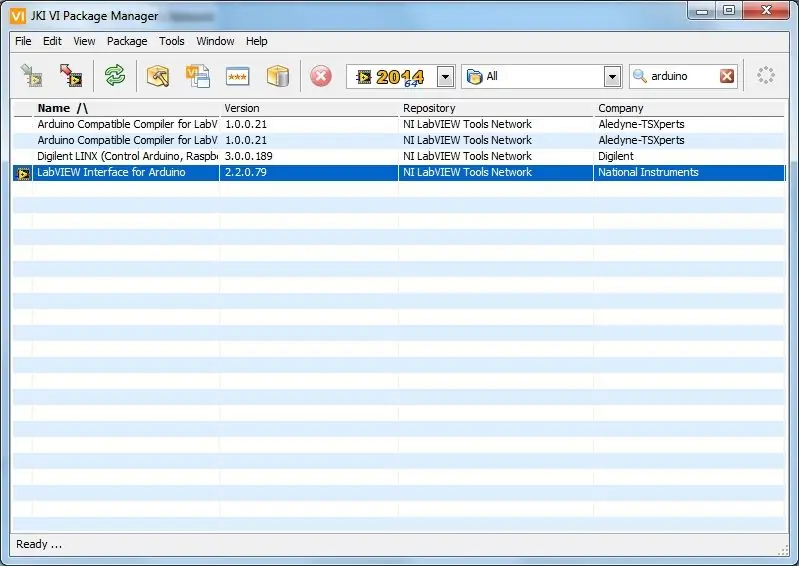Click the asterisks license key icon

[237, 76]
